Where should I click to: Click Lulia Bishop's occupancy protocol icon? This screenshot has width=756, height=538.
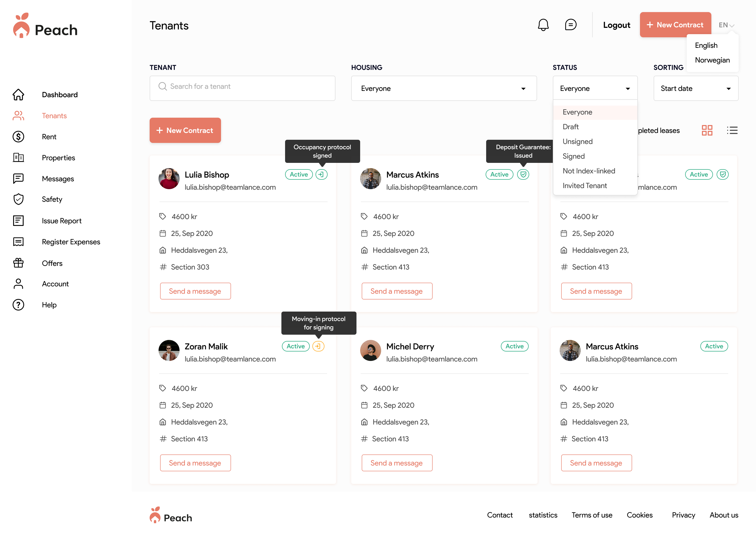coord(321,174)
